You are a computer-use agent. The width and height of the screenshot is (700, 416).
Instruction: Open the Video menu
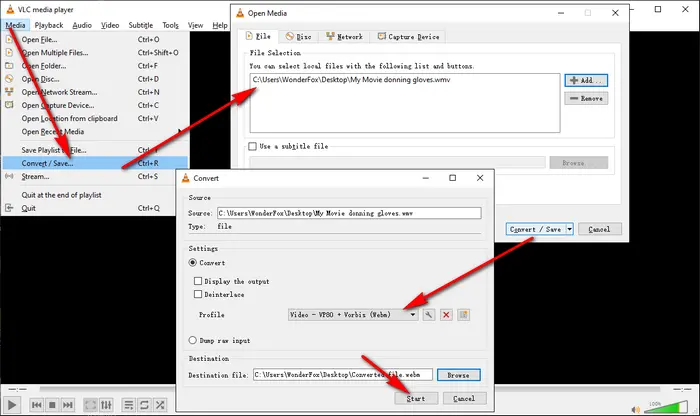coord(110,25)
